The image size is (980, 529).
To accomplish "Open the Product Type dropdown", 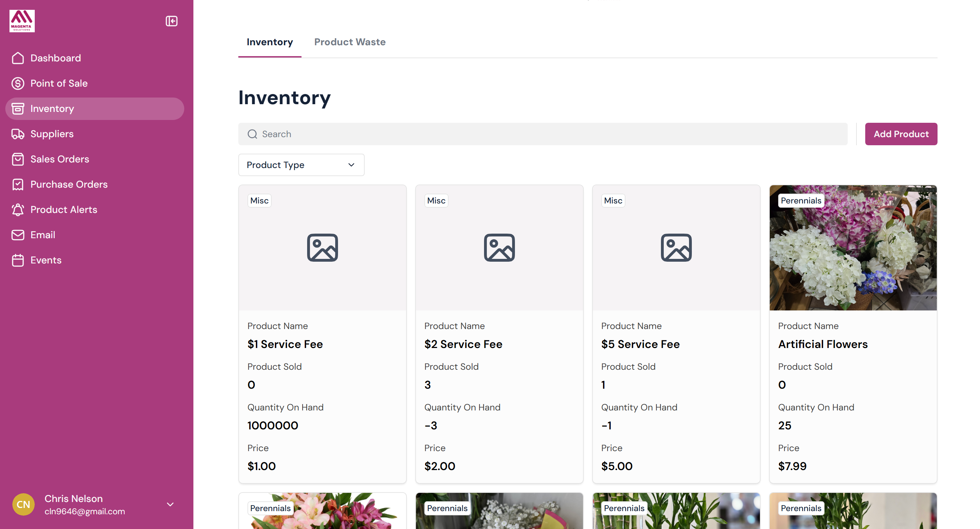I will pyautogui.click(x=301, y=165).
